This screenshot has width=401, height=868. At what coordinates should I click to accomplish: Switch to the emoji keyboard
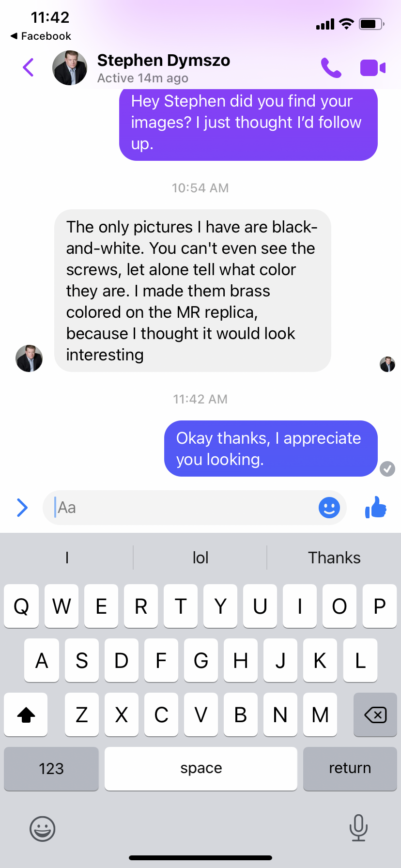pos(43,828)
